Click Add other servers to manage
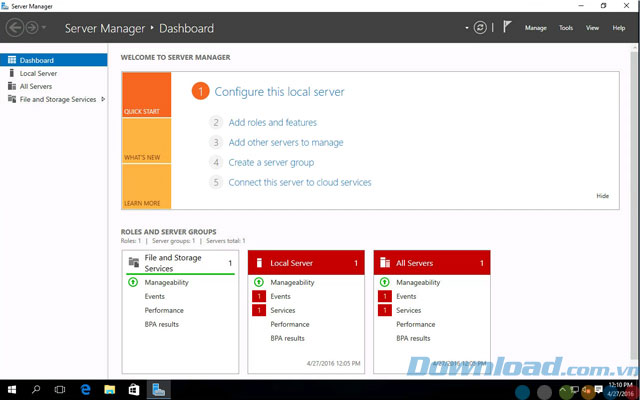Screen dimensions: 640x400 click(286, 142)
